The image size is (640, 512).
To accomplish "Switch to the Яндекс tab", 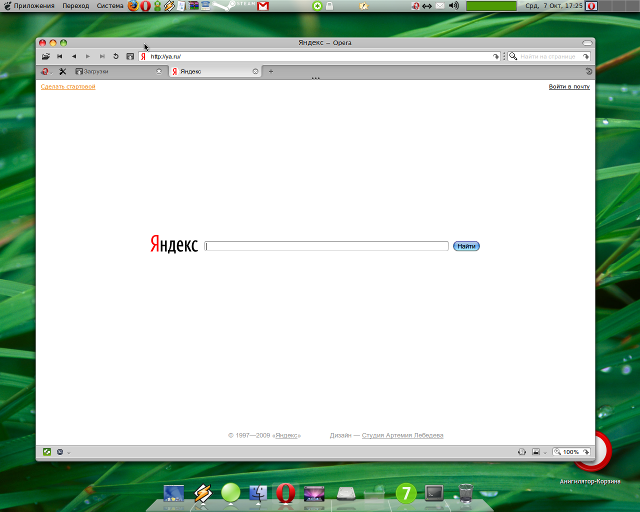I will pos(215,71).
